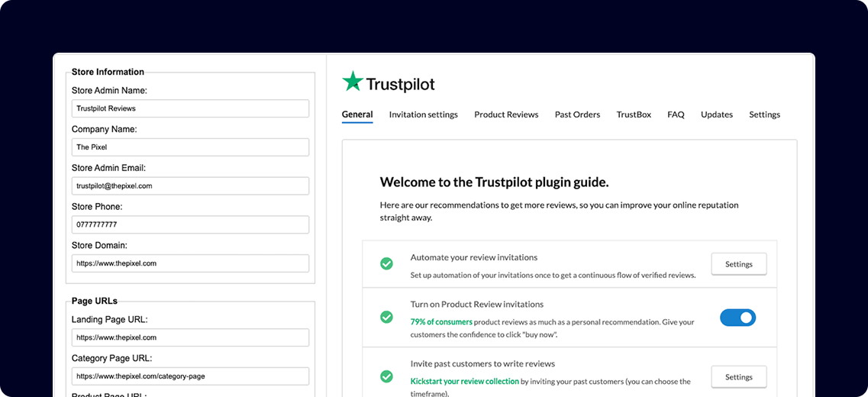The height and width of the screenshot is (397, 868).
Task: Click the 'Page URLs' section label
Action: 94,301
